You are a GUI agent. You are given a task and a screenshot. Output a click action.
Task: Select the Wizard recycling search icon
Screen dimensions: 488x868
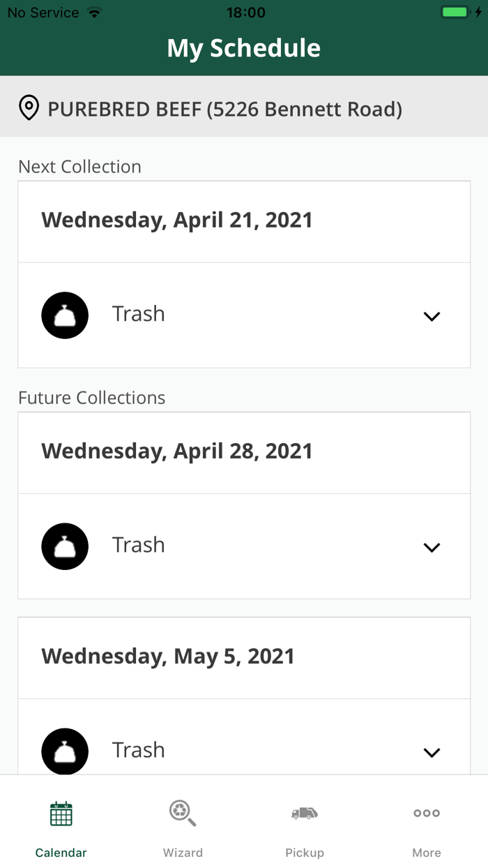pos(183,813)
